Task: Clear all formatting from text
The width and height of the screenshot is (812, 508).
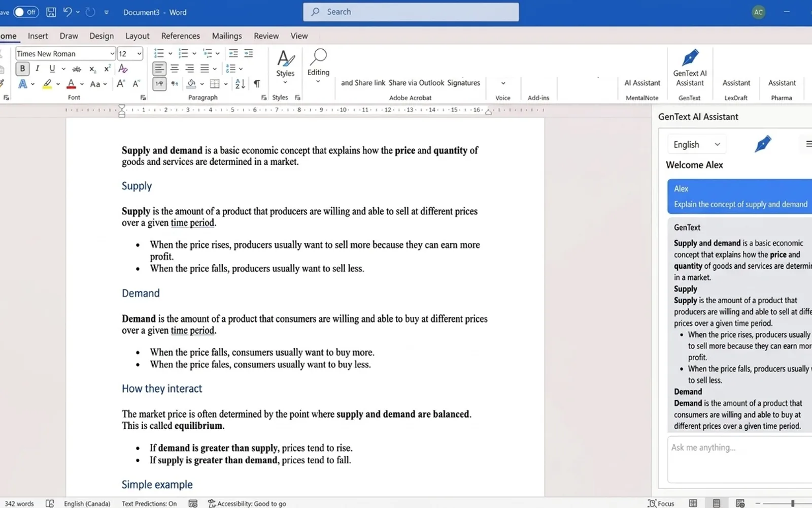Action: pyautogui.click(x=123, y=69)
